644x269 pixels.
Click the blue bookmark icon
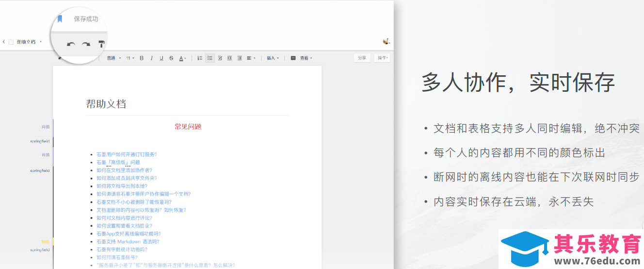point(60,19)
